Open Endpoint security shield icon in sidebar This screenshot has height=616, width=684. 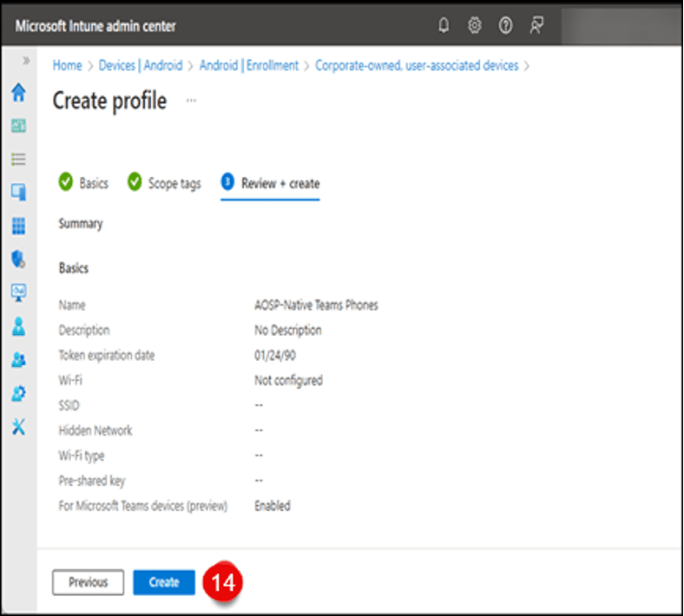point(18,259)
